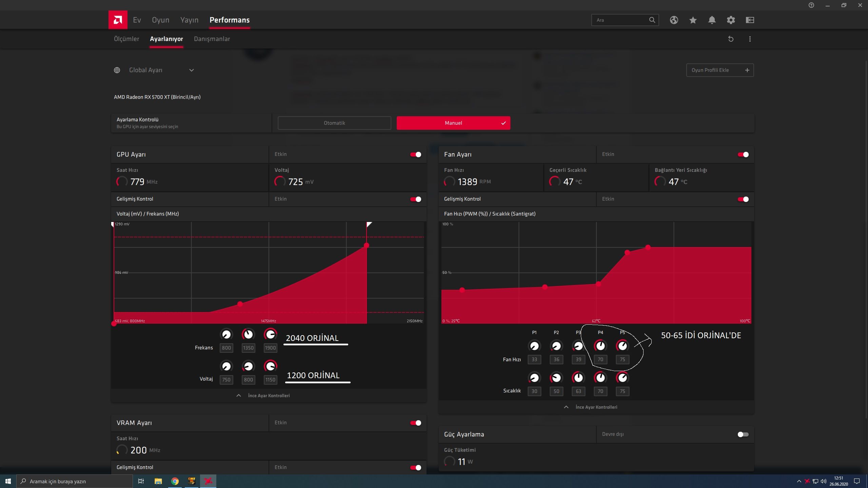Select Otomatik tuning mode

(334, 123)
